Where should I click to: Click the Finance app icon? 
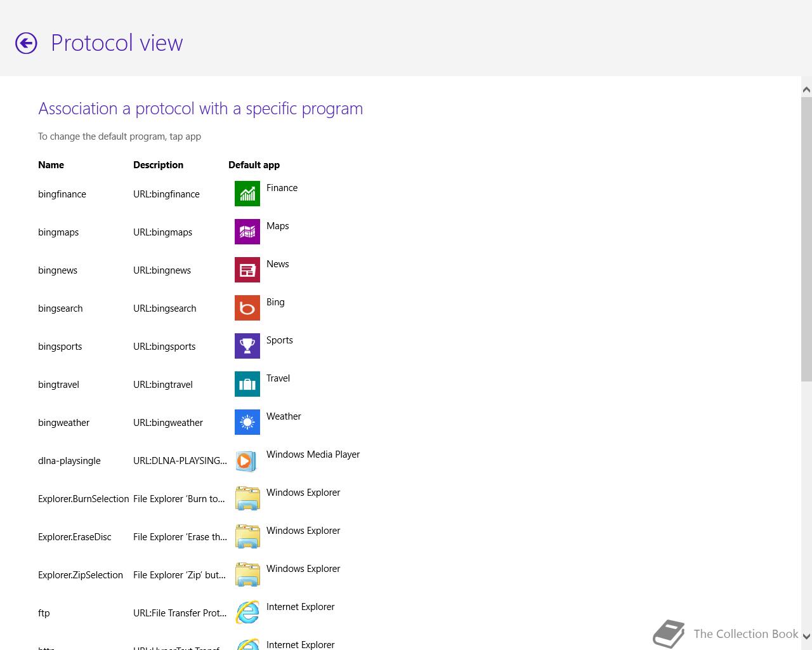point(247,194)
